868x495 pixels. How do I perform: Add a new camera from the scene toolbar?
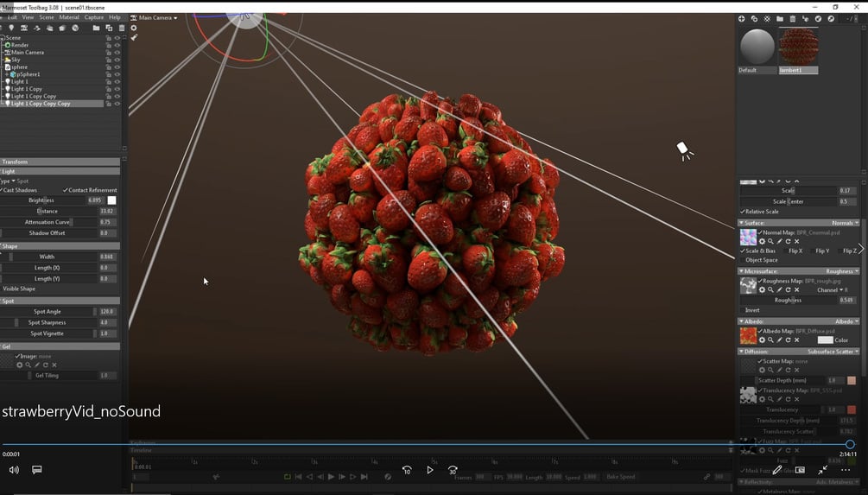[24, 28]
